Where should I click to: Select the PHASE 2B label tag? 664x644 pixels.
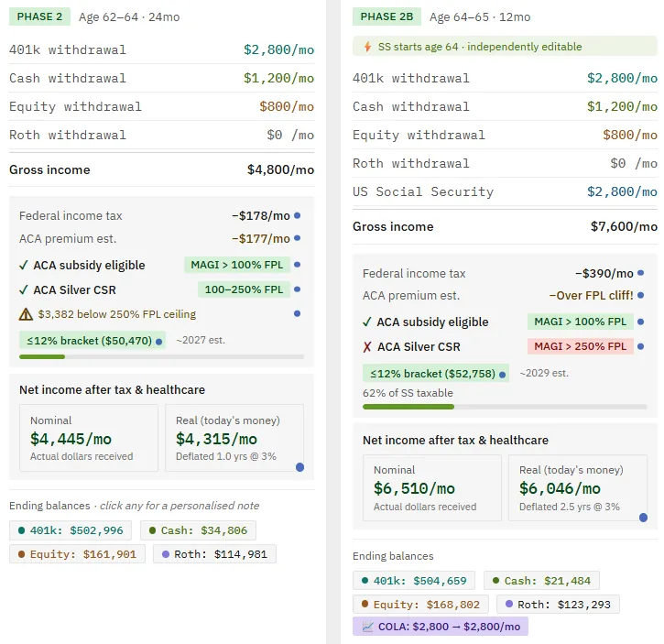386,16
